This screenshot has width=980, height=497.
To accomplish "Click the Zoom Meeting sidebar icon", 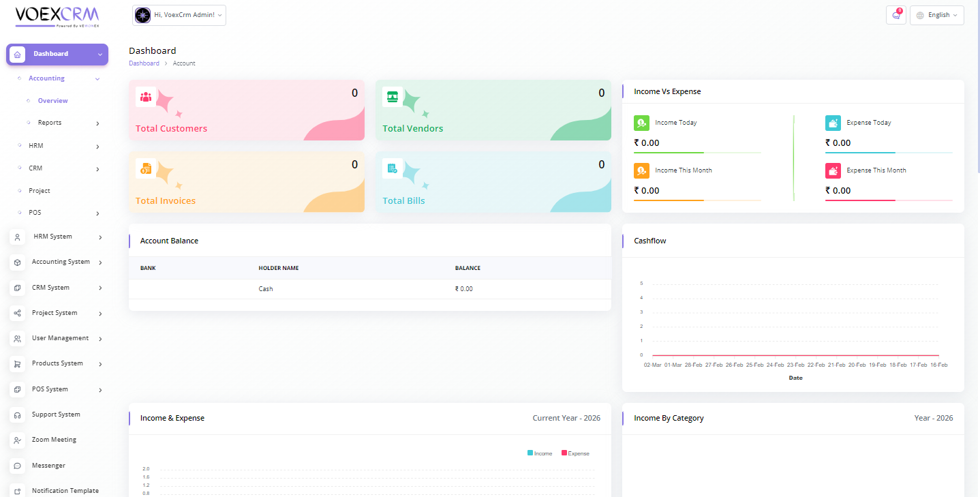I will (18, 440).
